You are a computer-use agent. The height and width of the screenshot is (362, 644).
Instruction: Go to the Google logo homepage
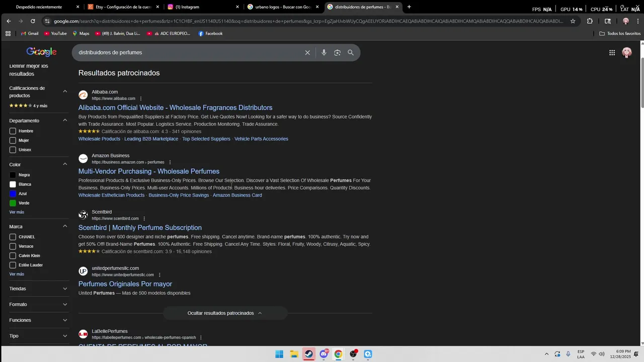point(41,52)
